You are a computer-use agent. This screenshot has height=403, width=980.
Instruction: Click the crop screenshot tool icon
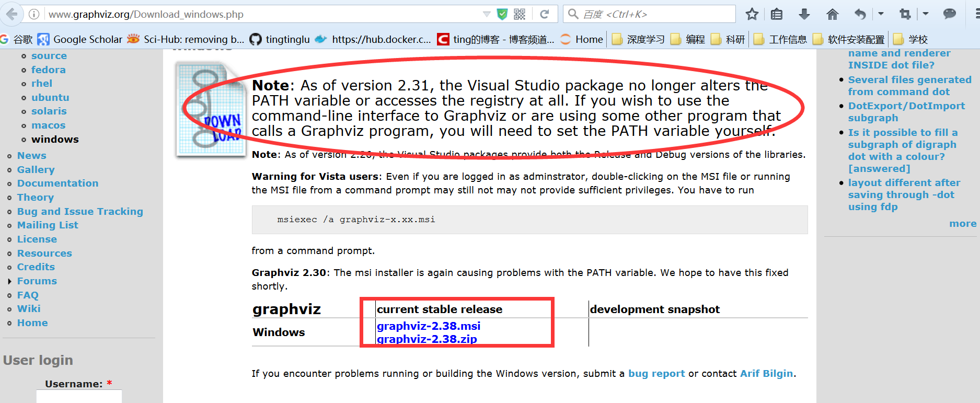(905, 14)
